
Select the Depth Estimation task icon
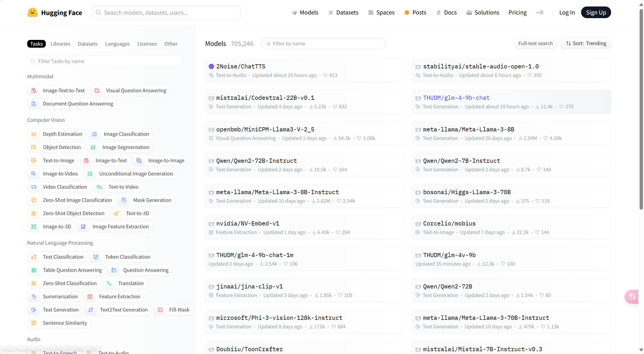pyautogui.click(x=34, y=134)
